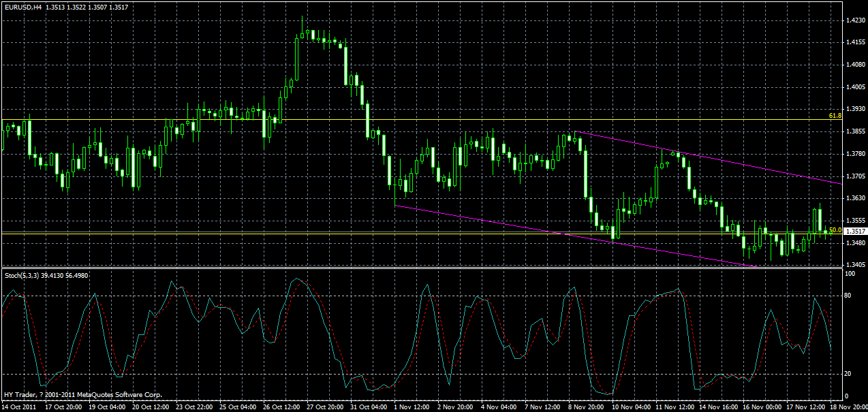Click the 31 Oct 04:00 time label
868x412 pixels.
coord(369,407)
